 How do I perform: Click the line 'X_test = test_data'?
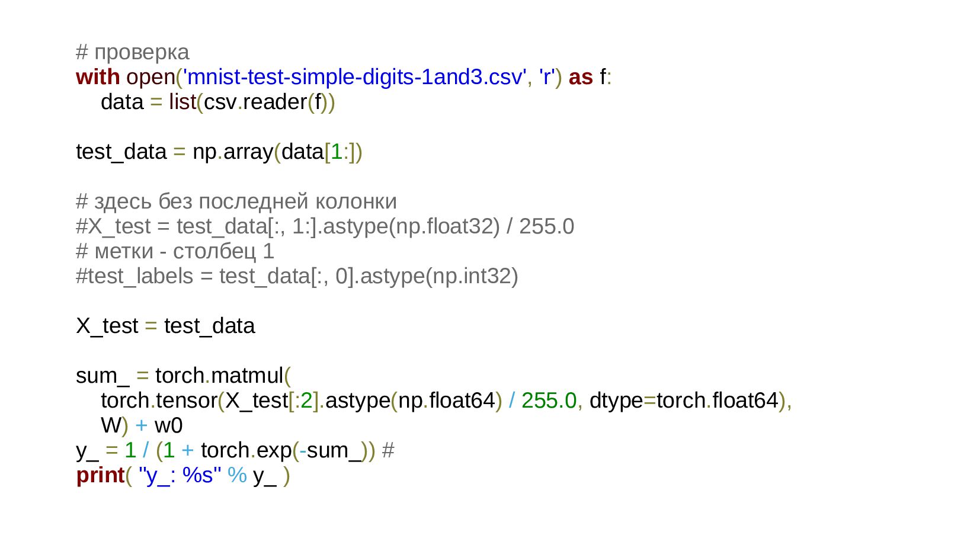click(165, 326)
